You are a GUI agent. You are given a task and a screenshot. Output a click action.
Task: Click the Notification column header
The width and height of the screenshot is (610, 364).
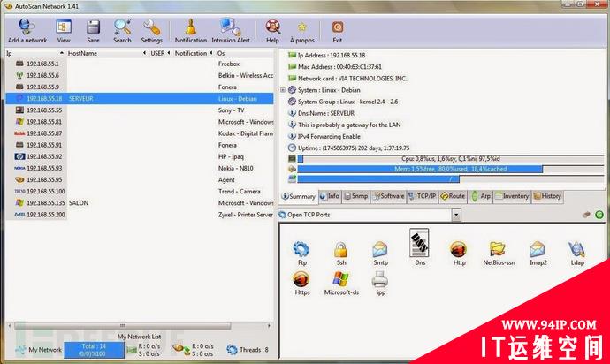pos(193,53)
